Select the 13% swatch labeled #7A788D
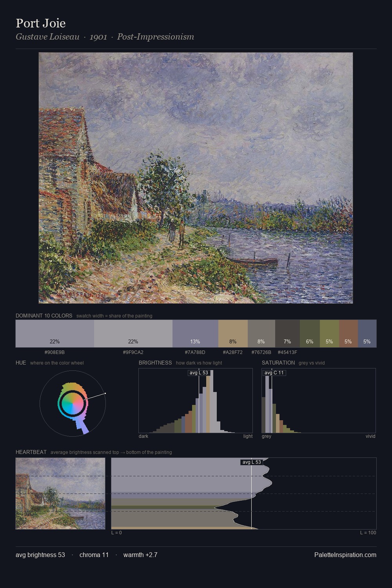The image size is (392, 588). point(195,334)
